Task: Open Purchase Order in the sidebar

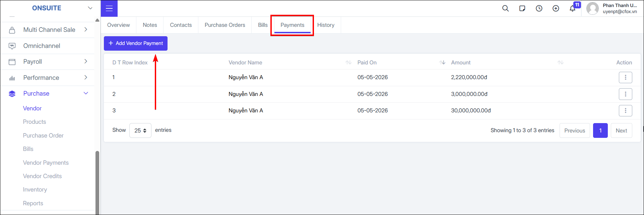Action: click(43, 136)
